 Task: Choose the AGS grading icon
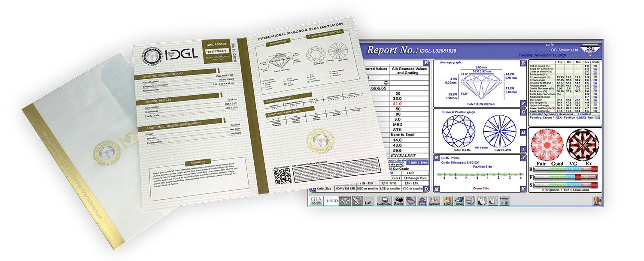[x=344, y=201]
